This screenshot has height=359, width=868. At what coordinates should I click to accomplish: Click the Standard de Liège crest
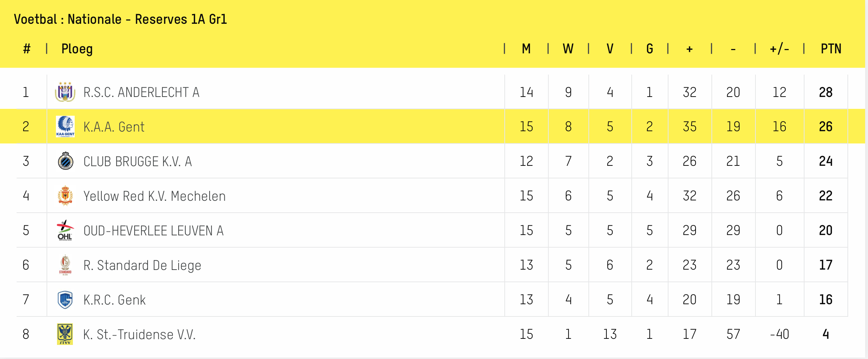(x=65, y=265)
